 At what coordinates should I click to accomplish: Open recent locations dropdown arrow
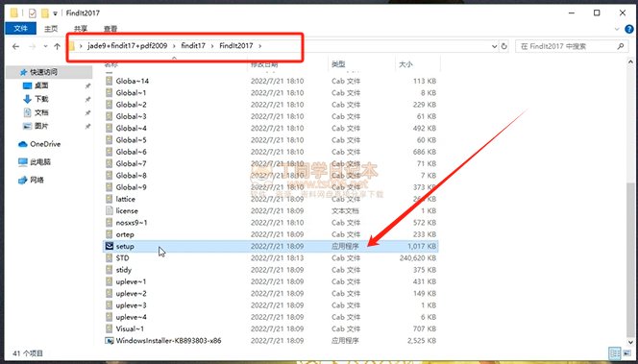click(x=45, y=46)
